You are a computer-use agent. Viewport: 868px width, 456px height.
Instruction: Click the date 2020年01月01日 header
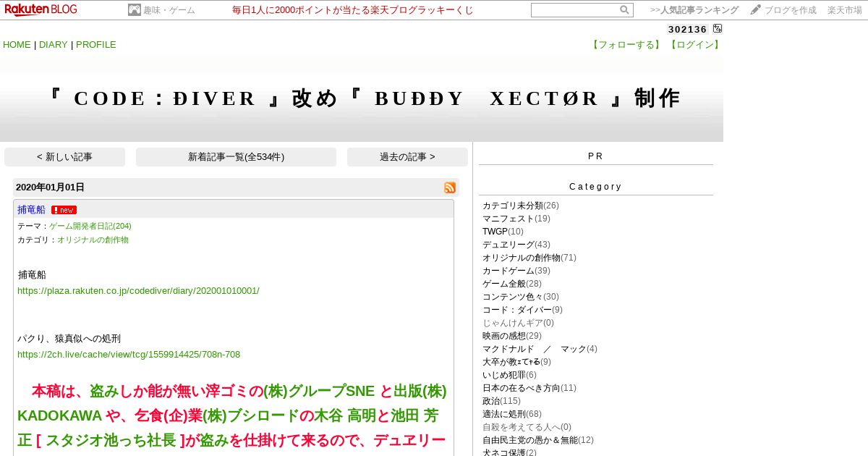click(50, 187)
